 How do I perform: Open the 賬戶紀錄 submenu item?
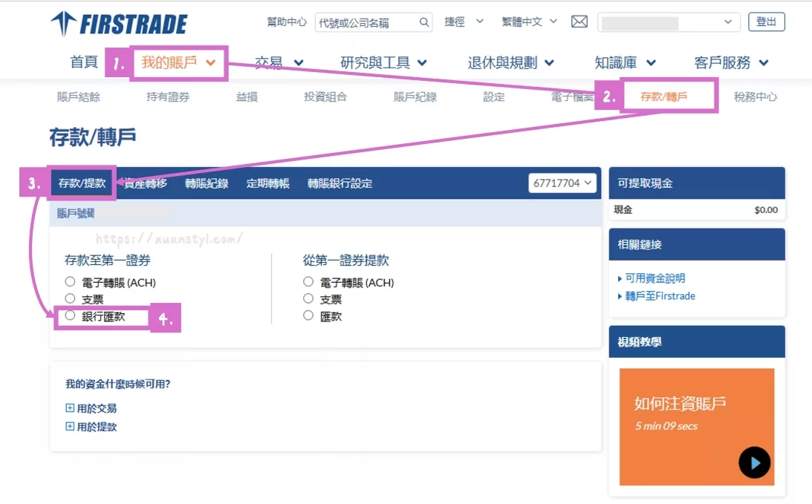click(415, 96)
